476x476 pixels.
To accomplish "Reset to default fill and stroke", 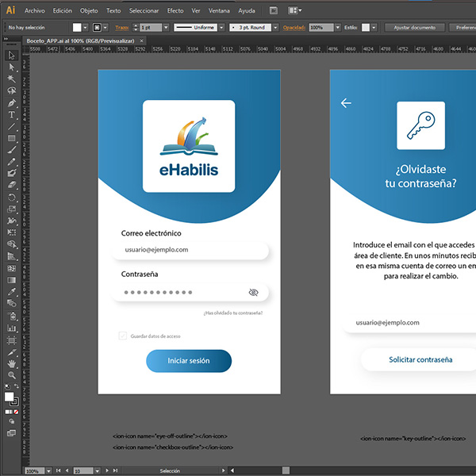I will click(7, 386).
